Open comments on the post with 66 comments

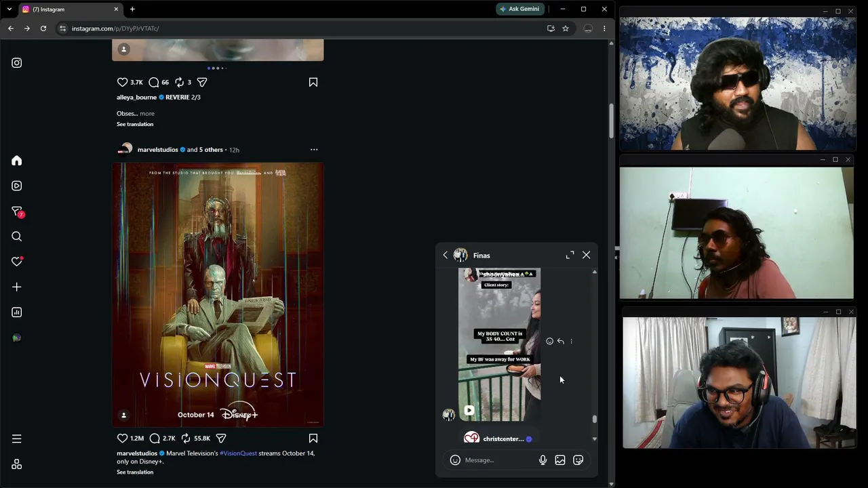click(154, 82)
